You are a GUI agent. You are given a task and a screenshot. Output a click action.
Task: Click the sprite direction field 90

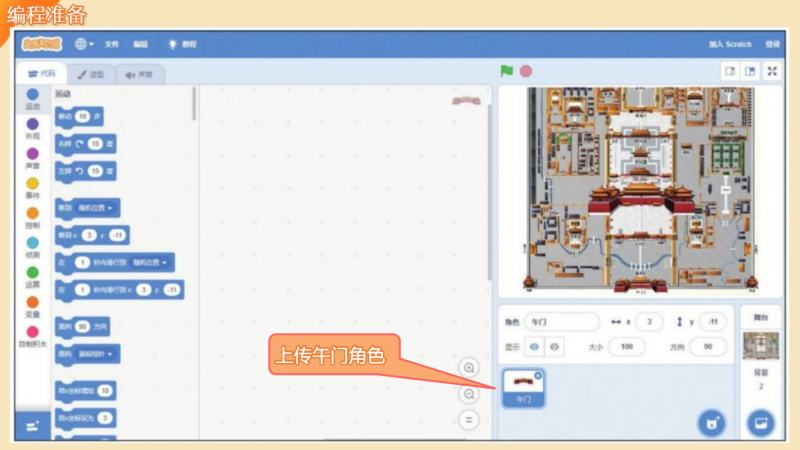pyautogui.click(x=708, y=347)
